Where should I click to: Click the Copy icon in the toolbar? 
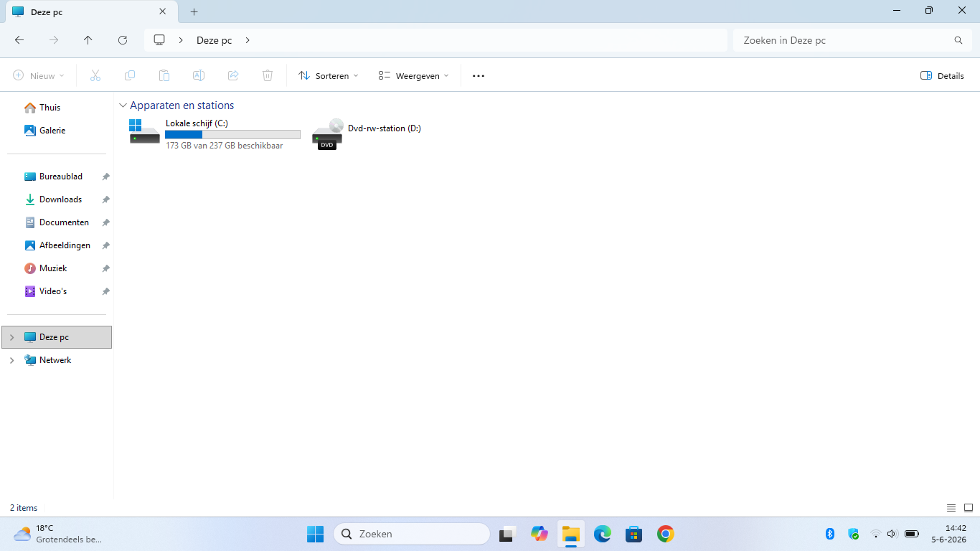tap(129, 75)
